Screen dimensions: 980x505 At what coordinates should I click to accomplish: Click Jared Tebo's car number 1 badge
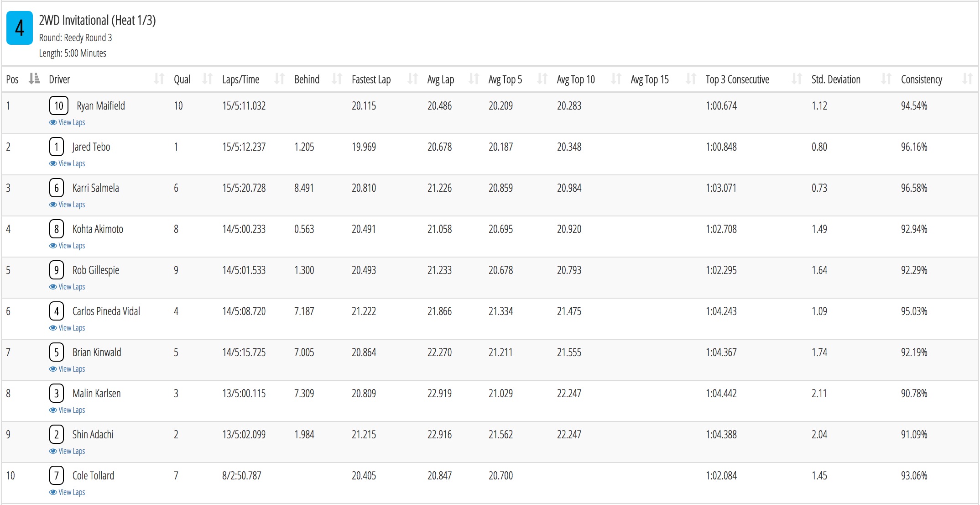click(x=57, y=147)
